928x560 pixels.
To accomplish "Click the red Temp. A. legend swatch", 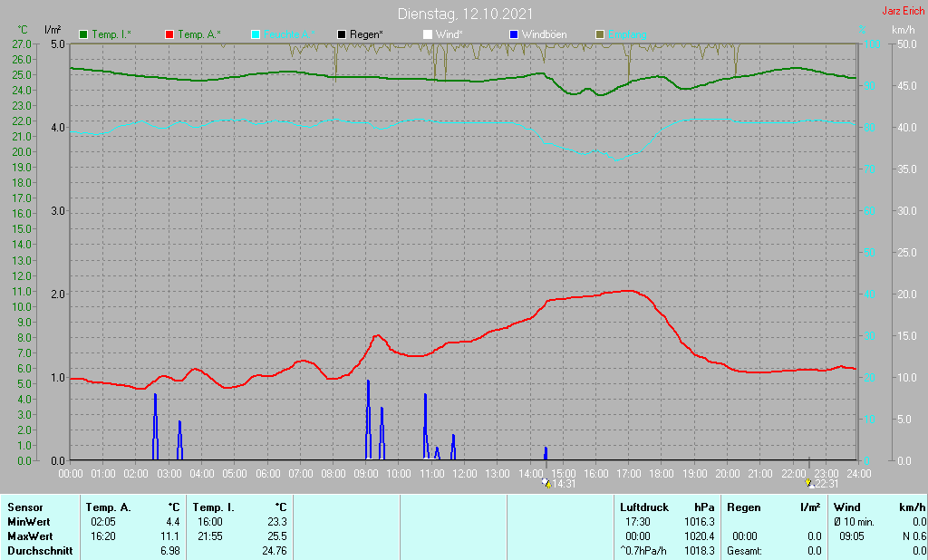I will coord(169,34).
